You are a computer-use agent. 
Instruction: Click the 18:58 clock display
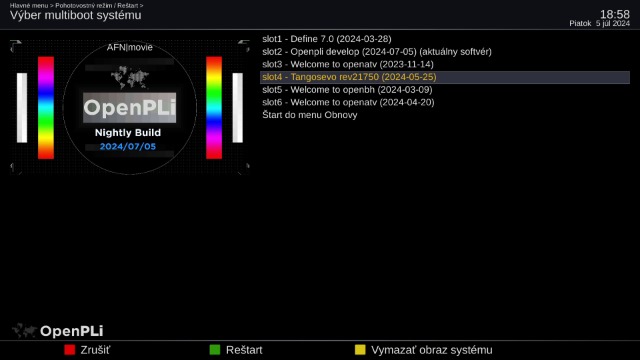pyautogui.click(x=615, y=14)
